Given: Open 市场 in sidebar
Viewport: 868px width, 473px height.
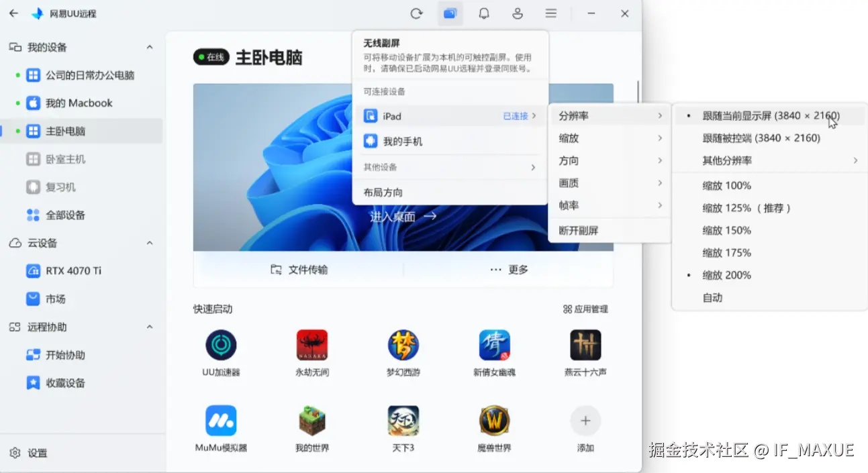Looking at the screenshot, I should [x=81, y=299].
